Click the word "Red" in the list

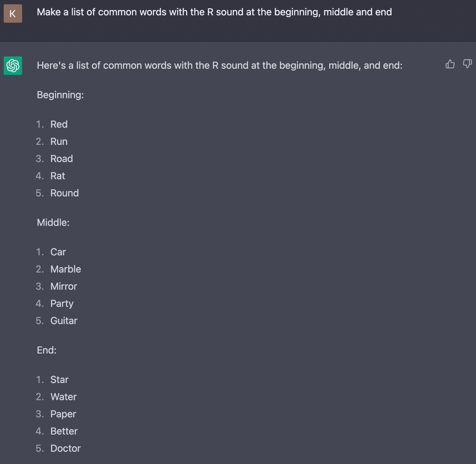click(x=59, y=124)
